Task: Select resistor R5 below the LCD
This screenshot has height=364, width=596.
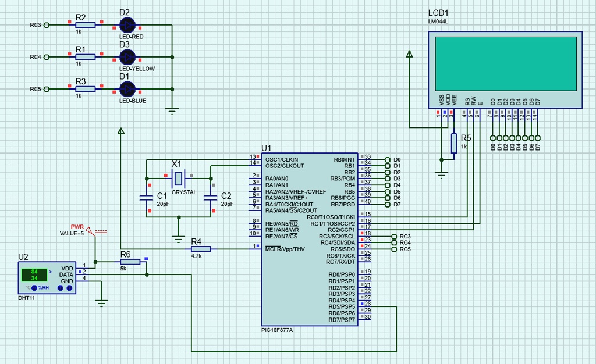Action: (x=454, y=144)
